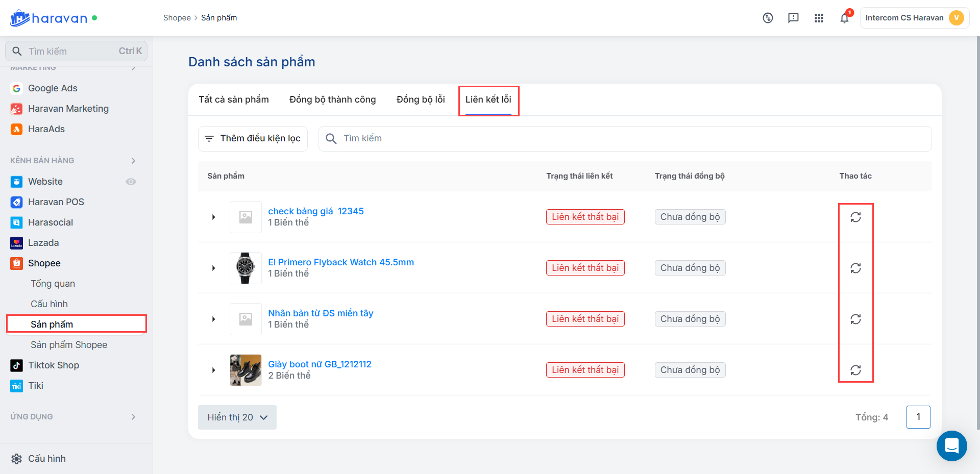Collapse the KÊNH BÁN HÀNG section chevron
Image resolution: width=980 pixels, height=474 pixels.
coord(133,161)
